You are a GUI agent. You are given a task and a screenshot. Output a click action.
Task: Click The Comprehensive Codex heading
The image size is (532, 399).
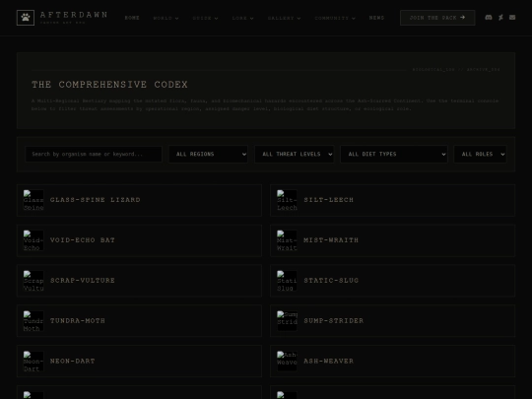click(x=109, y=85)
